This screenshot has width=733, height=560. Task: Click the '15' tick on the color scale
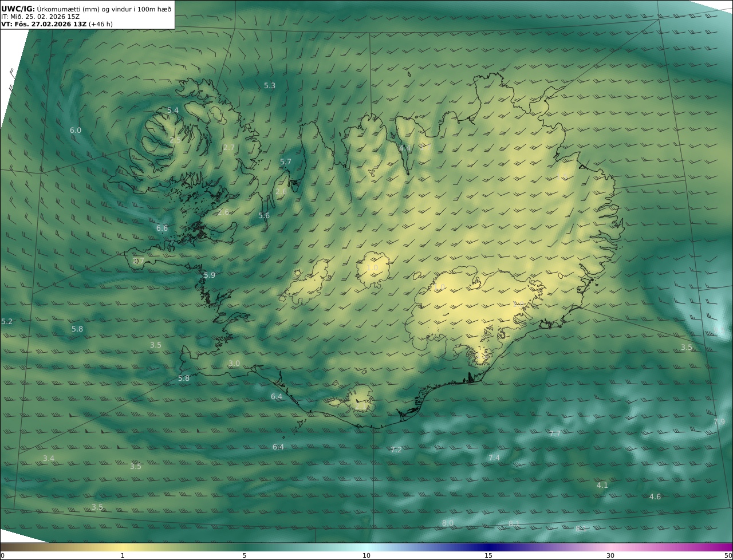[x=488, y=555]
